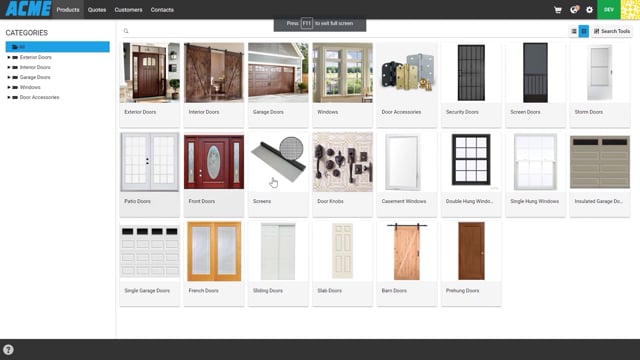This screenshot has height=360, width=640.
Task: Open the Front Doors card
Action: 214,174
